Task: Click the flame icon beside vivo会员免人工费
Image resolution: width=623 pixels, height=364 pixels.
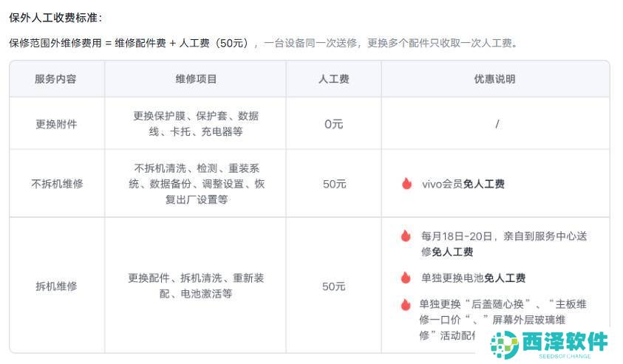Action: tap(406, 183)
